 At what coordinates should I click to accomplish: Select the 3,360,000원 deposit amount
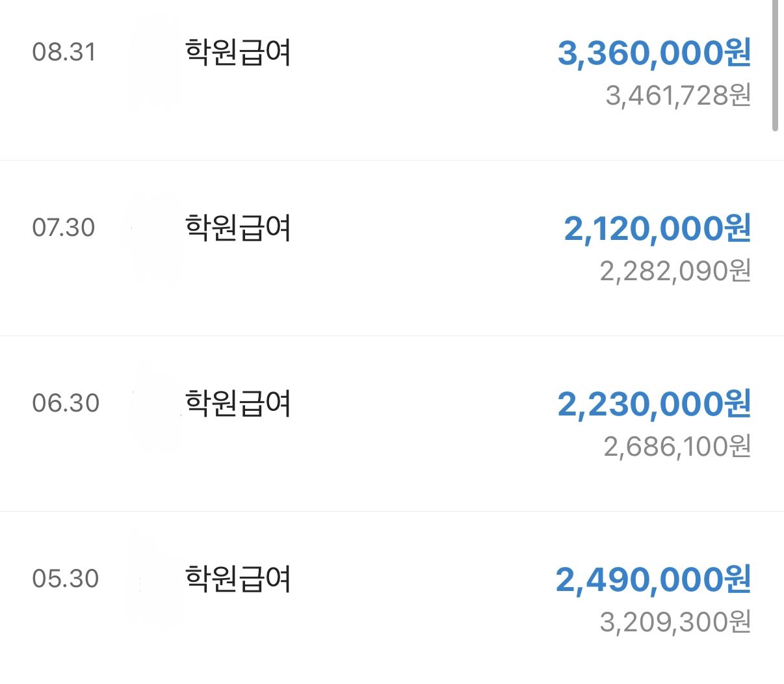[x=654, y=53]
